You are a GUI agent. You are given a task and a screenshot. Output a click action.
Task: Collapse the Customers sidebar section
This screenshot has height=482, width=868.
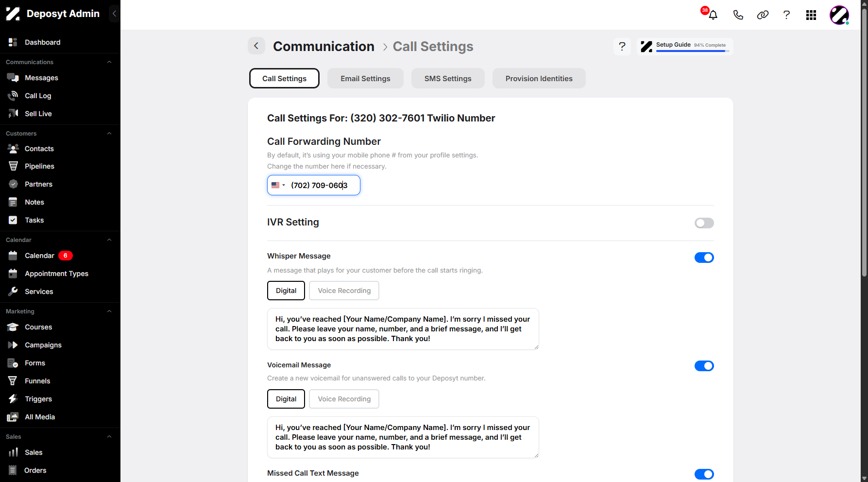point(109,134)
